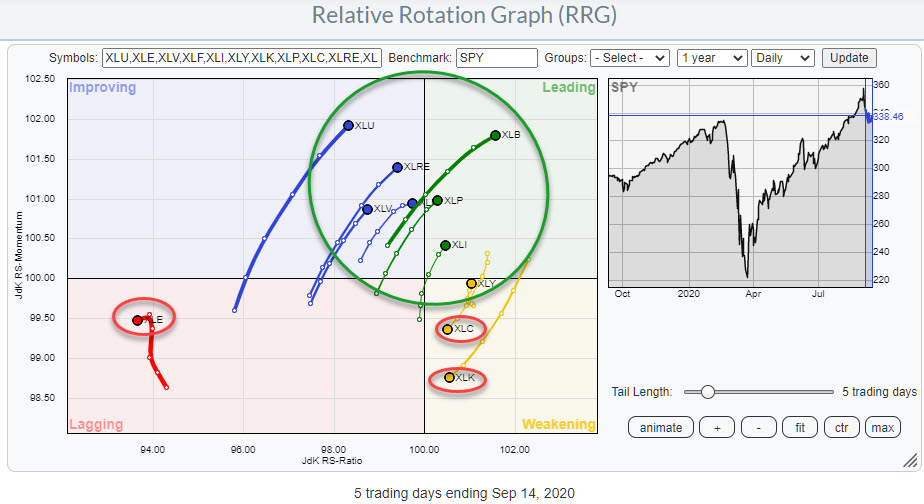Start the animate playback
The width and height of the screenshot is (924, 504).
point(661,427)
